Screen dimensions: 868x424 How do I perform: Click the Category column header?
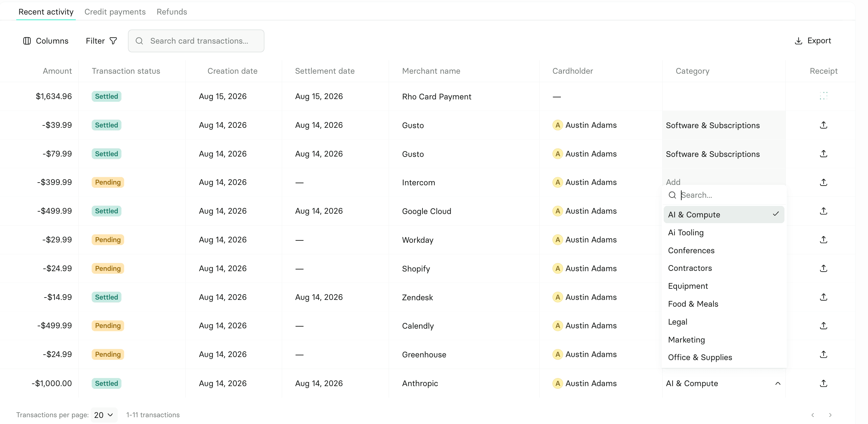[x=692, y=71]
